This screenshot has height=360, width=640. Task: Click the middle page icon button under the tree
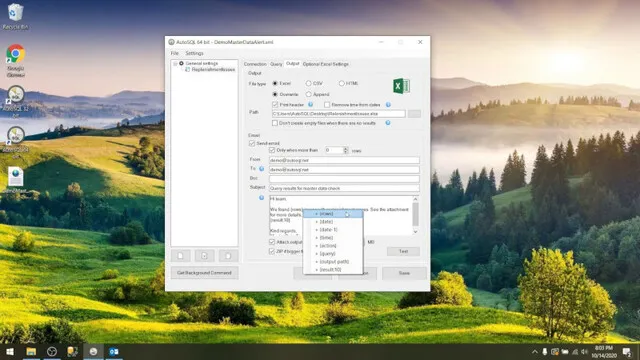(x=204, y=256)
